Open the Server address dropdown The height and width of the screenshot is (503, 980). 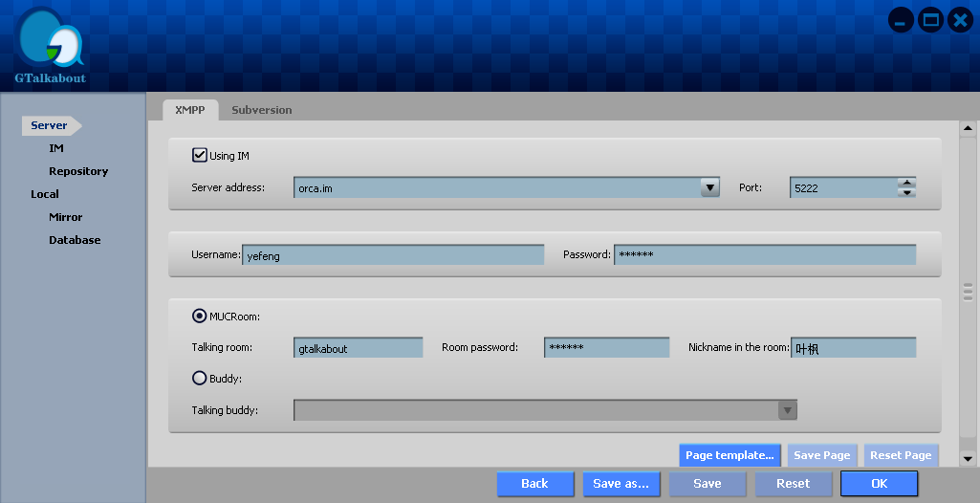710,187
